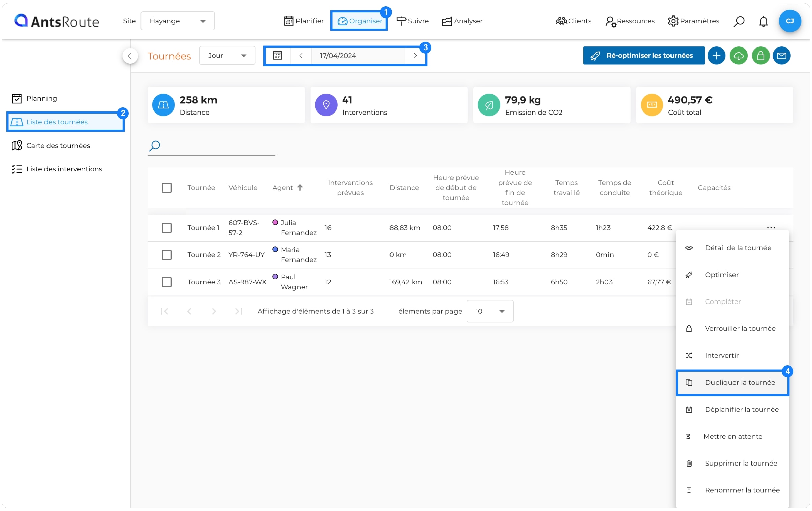
Task: Open the Tournée 1 three-dots menu
Action: 771,227
